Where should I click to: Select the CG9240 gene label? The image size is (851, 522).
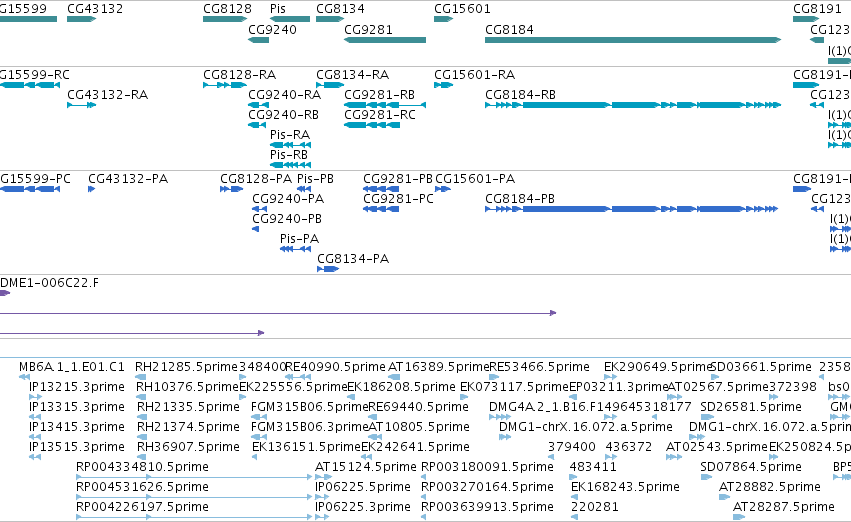click(x=272, y=29)
